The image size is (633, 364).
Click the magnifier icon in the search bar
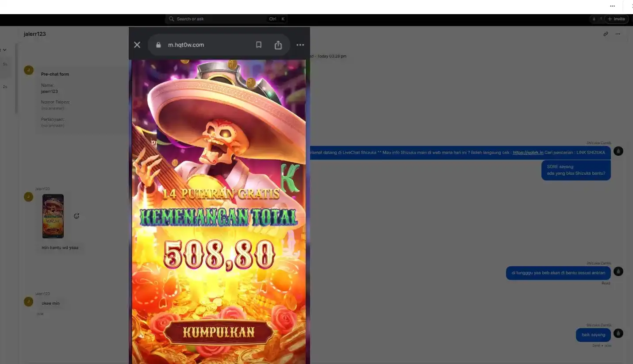coord(171,19)
